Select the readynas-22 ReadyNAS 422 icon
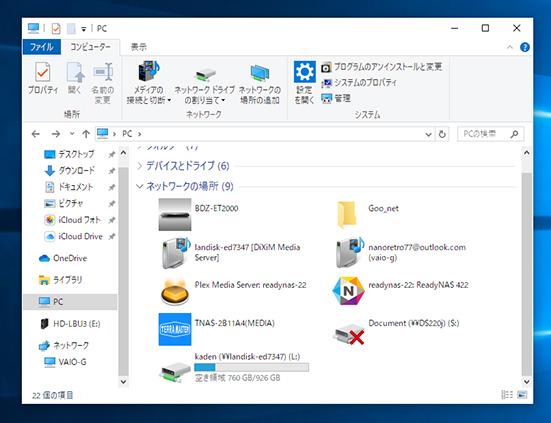Viewport: 551px width, 423px height. pos(349,291)
